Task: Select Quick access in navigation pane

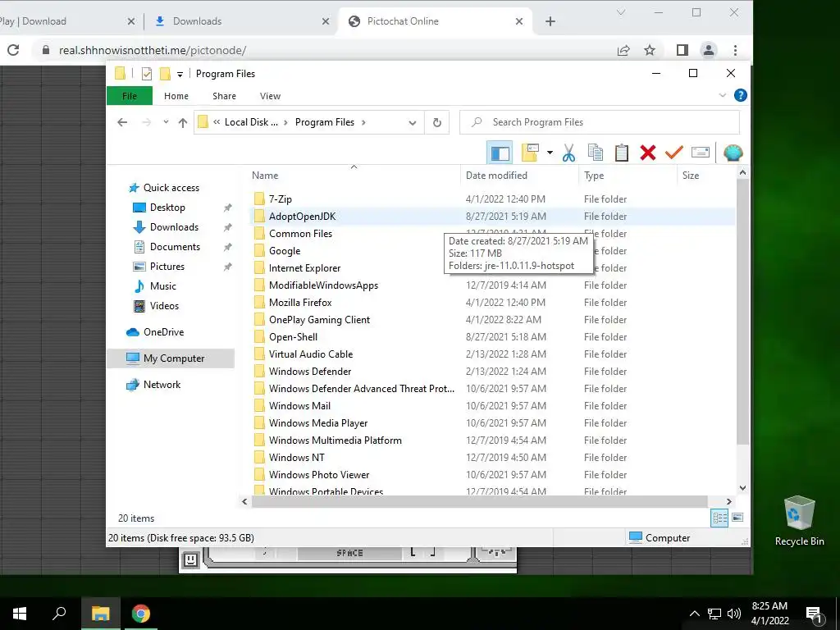Action: pyautogui.click(x=171, y=188)
